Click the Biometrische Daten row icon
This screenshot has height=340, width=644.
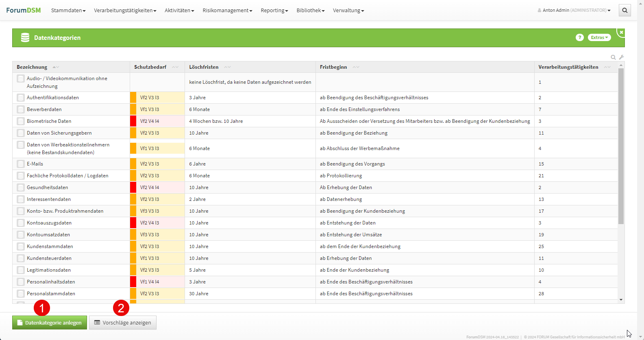pos(21,121)
